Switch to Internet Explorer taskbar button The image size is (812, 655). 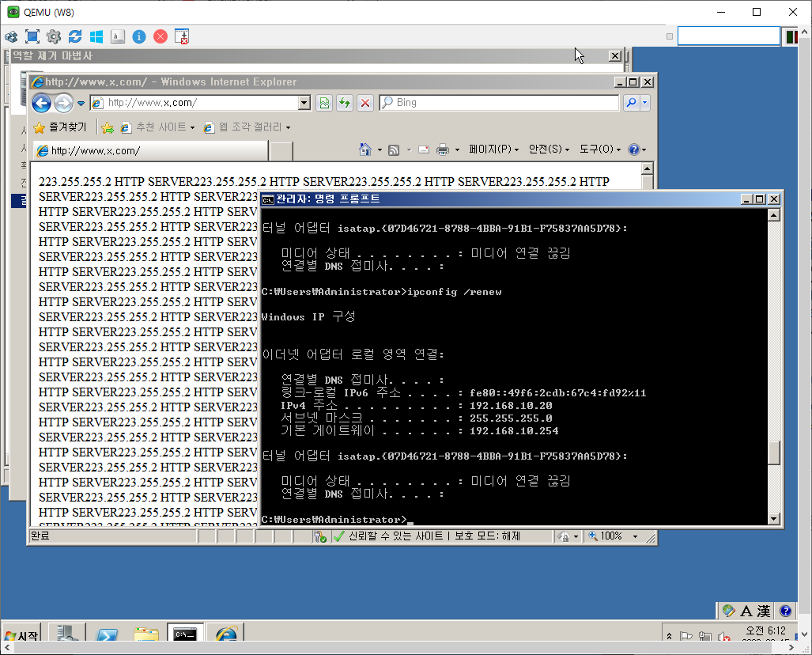click(x=225, y=634)
